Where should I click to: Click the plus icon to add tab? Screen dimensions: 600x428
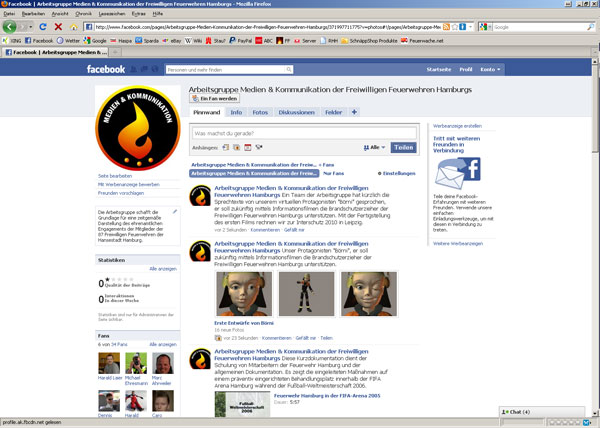[355, 113]
